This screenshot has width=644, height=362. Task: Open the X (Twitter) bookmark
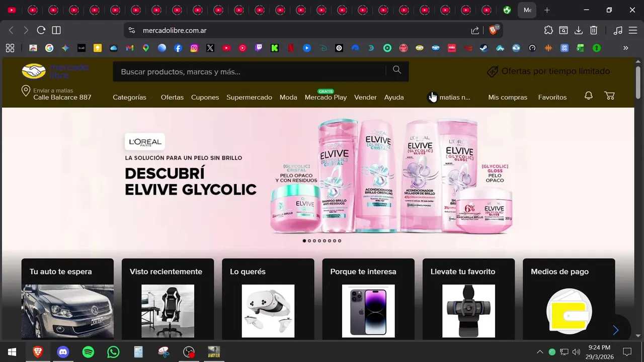click(x=210, y=48)
